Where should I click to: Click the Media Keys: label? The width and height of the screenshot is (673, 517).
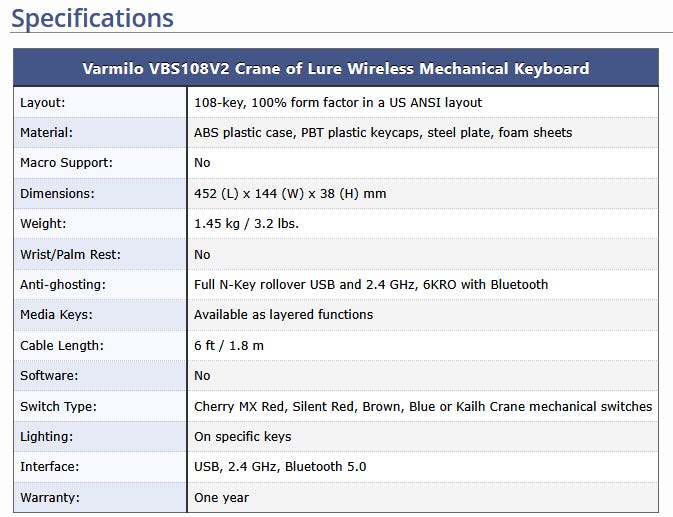coord(56,314)
